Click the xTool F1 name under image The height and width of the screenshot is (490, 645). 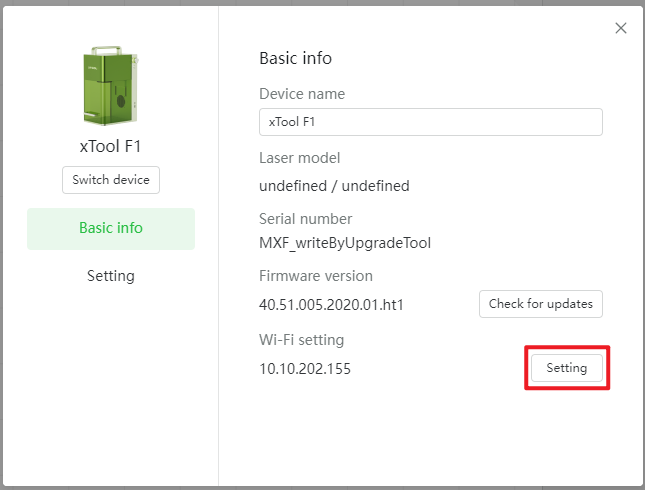tap(110, 146)
